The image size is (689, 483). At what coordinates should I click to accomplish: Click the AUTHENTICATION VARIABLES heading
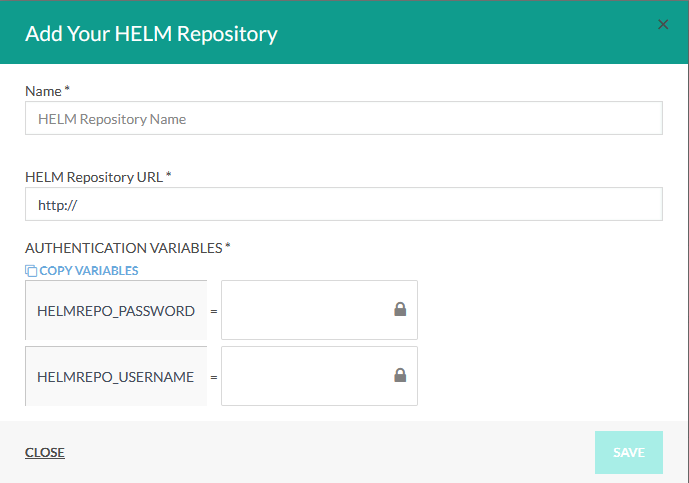[127, 248]
